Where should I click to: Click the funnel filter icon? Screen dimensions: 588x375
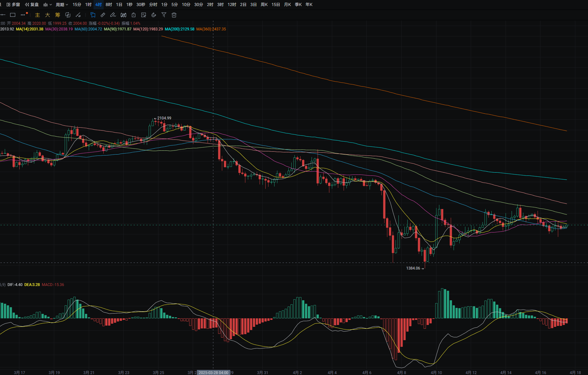[164, 15]
